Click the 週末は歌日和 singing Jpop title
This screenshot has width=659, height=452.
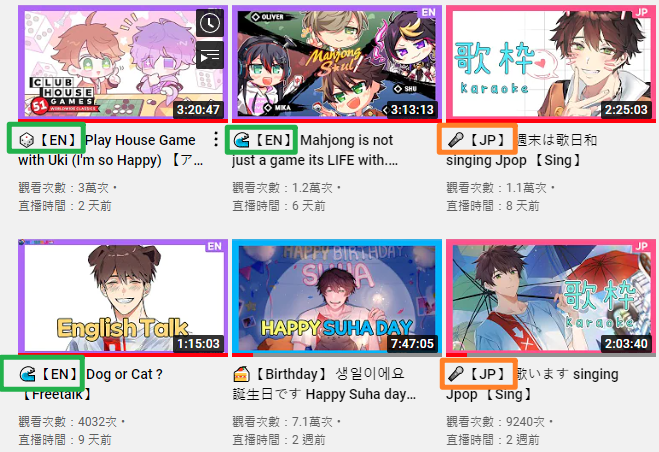[x=522, y=150]
